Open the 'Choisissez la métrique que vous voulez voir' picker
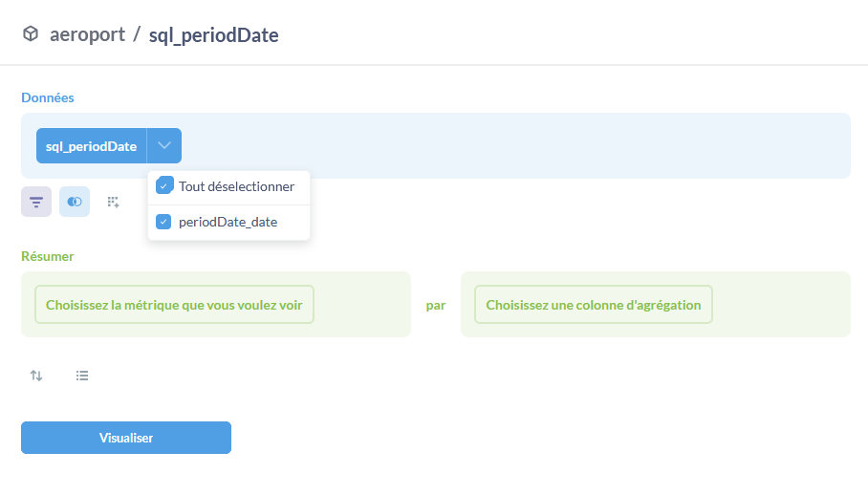This screenshot has height=495, width=868. click(174, 305)
